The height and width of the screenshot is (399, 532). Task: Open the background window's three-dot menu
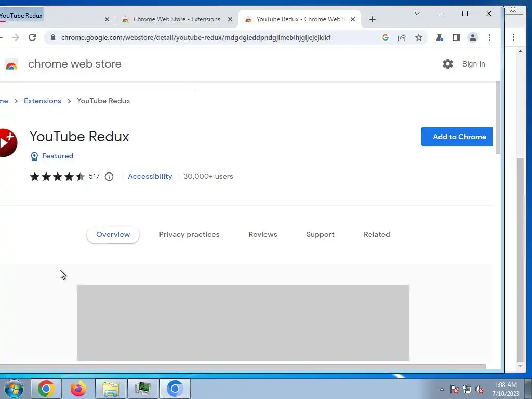click(514, 37)
